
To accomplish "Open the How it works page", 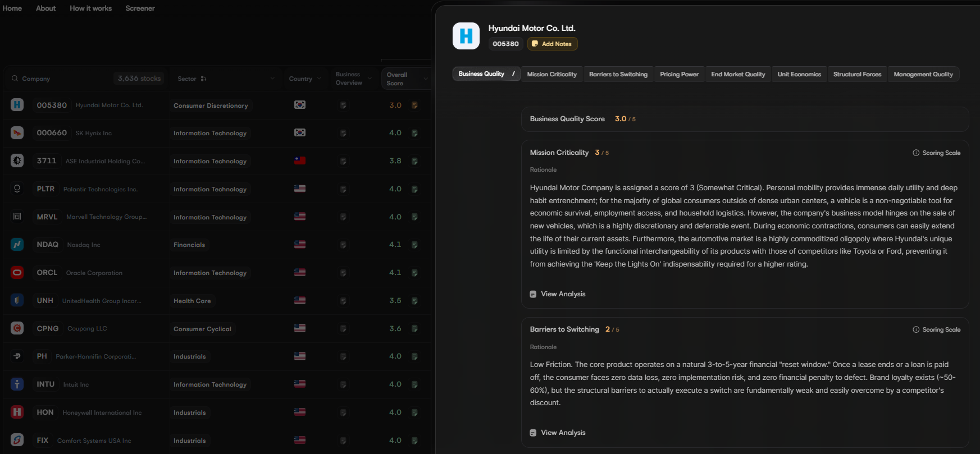I will pos(90,8).
